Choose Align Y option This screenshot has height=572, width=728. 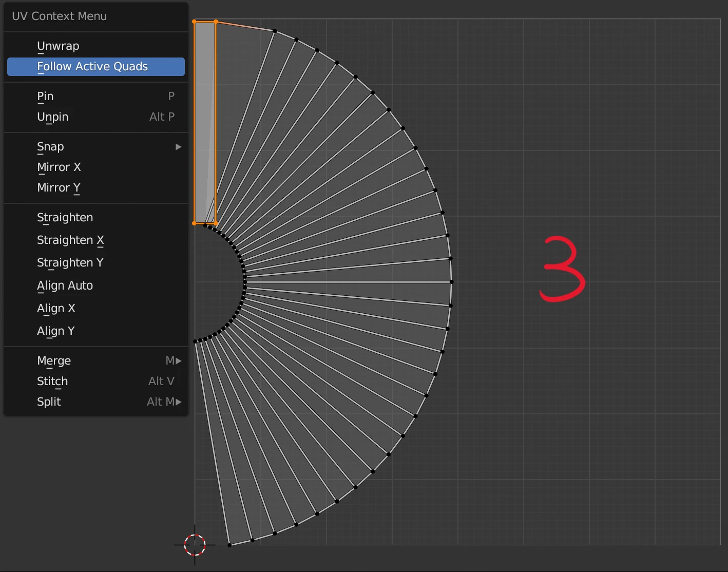point(55,331)
